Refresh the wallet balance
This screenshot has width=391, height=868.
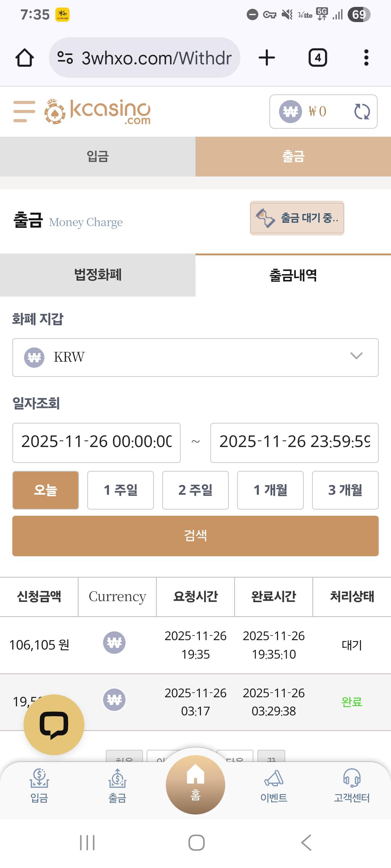[x=362, y=111]
